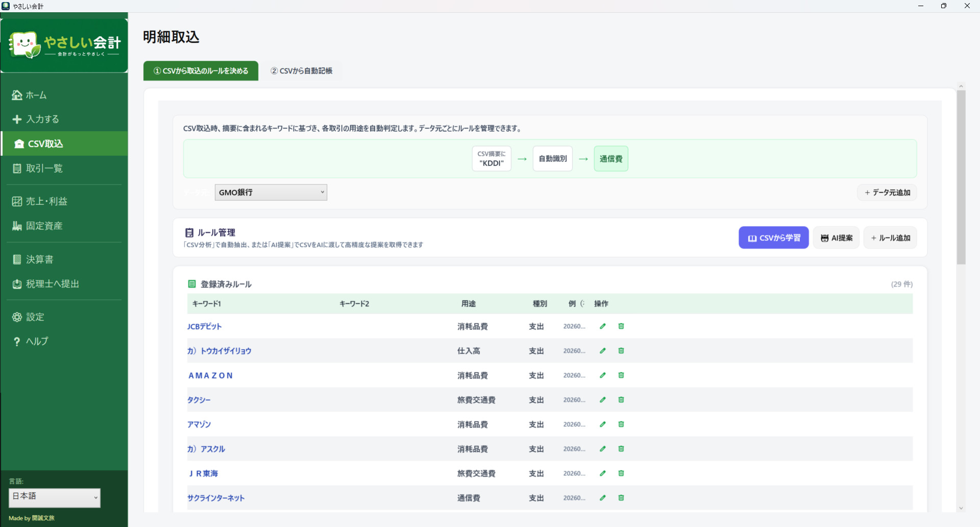Open 入力する in the sidebar

point(64,119)
